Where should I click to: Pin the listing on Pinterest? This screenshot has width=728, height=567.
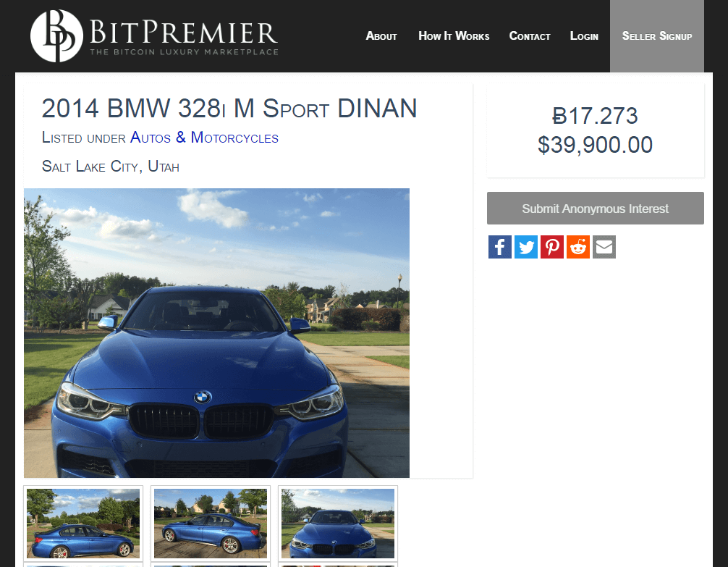[551, 247]
